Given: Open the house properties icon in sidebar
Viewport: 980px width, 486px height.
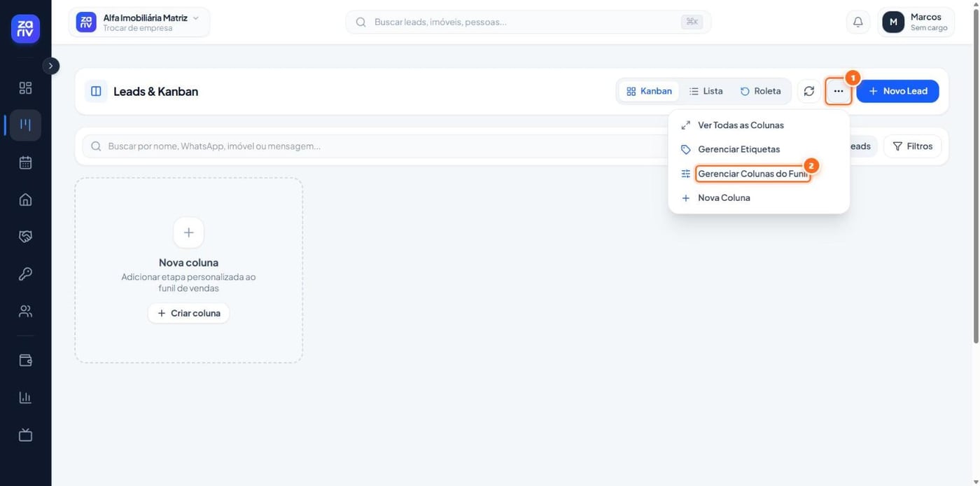Looking at the screenshot, I should click(25, 200).
